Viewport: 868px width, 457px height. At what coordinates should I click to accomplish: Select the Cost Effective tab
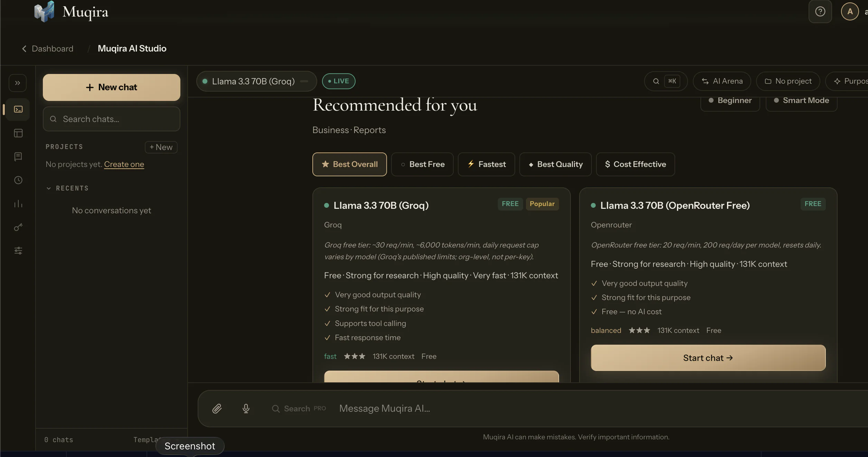pyautogui.click(x=635, y=164)
